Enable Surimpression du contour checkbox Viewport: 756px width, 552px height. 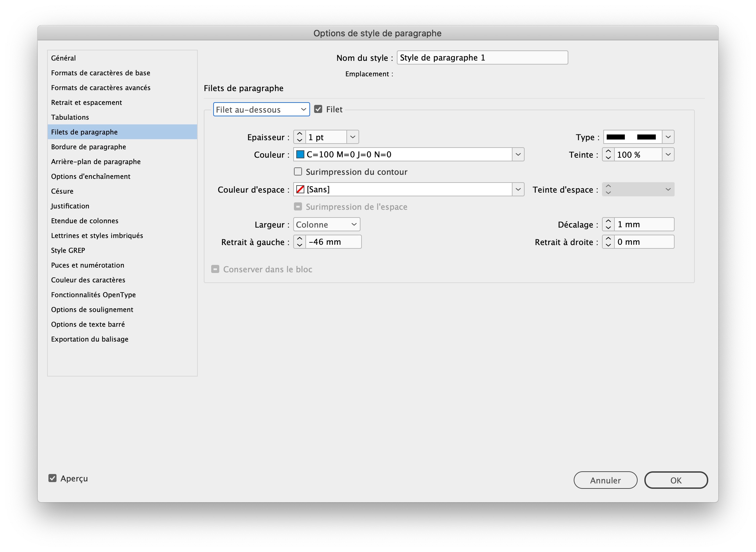[x=298, y=172]
